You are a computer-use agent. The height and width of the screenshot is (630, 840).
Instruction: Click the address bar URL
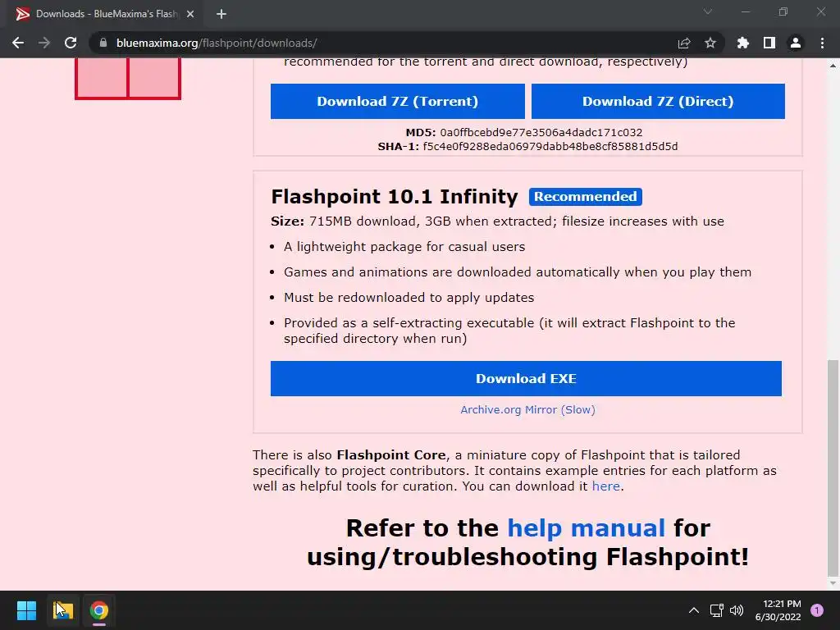click(x=217, y=43)
